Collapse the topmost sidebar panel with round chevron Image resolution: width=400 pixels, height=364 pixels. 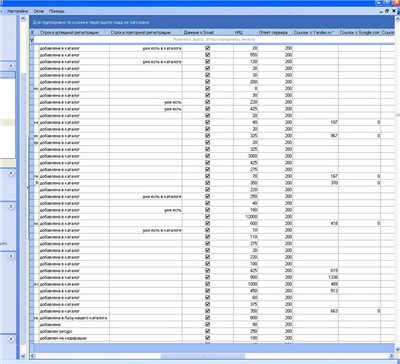(x=11, y=66)
